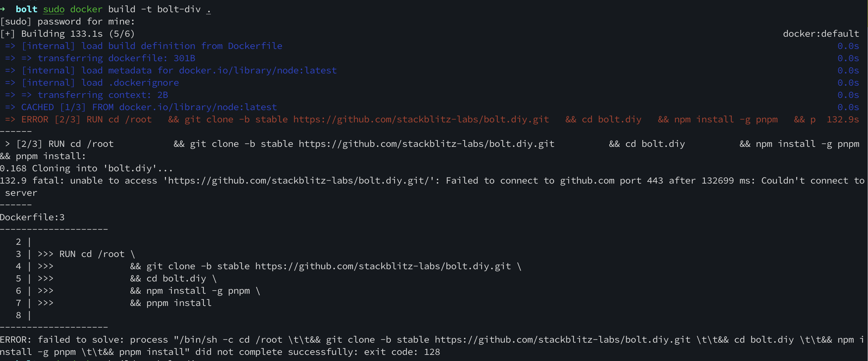The width and height of the screenshot is (868, 361).
Task: Click the docker:default builder label
Action: point(821,34)
